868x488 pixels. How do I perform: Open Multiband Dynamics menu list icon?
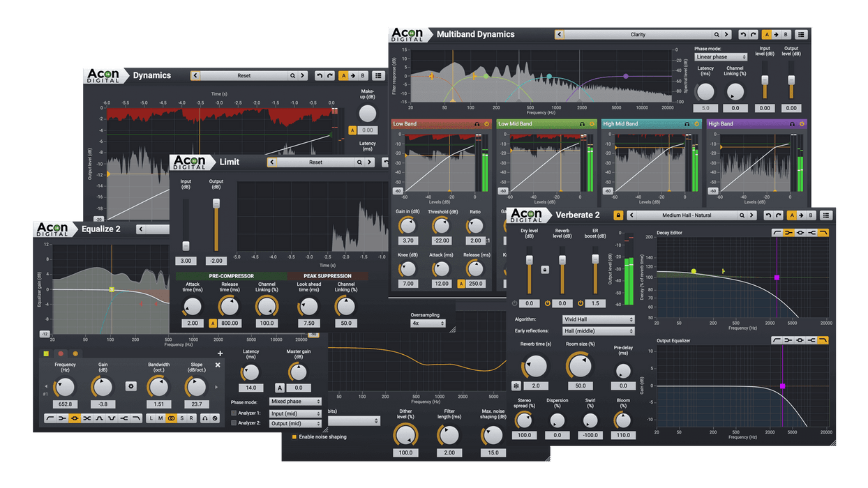(x=801, y=34)
